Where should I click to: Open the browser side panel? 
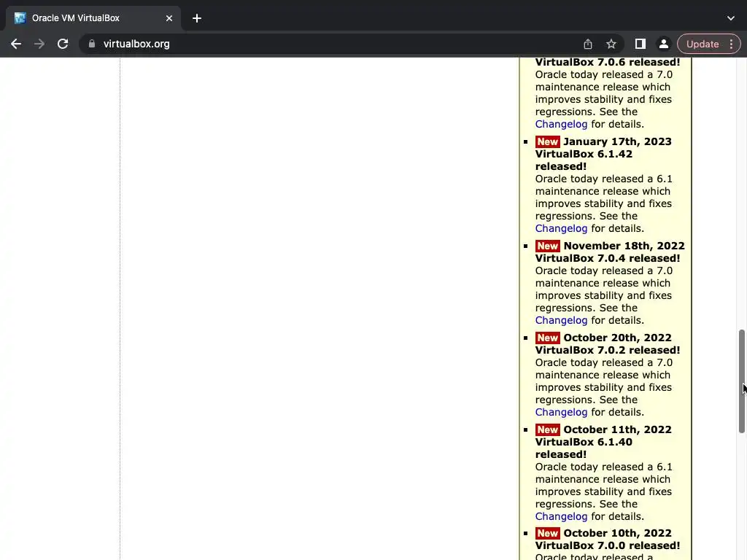pos(640,44)
